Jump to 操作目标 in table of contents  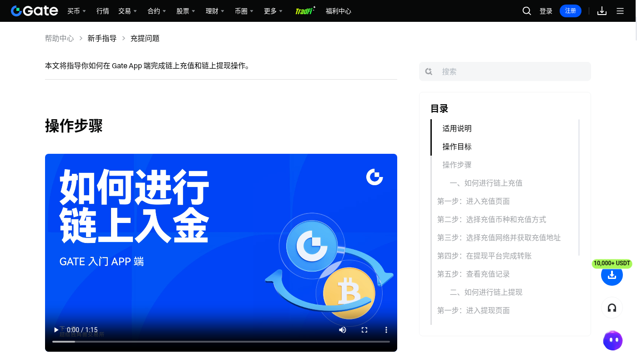[457, 147]
